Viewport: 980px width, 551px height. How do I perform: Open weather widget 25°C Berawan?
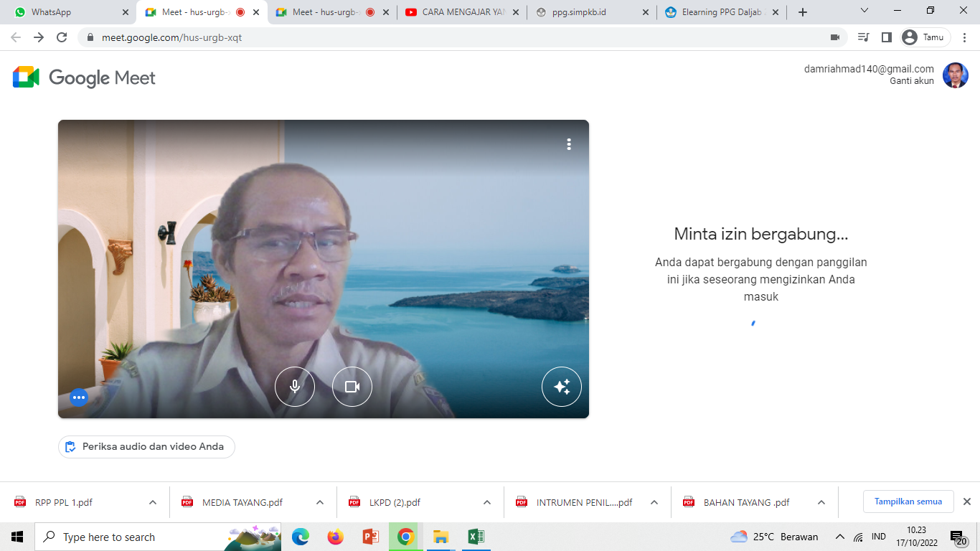coord(774,537)
